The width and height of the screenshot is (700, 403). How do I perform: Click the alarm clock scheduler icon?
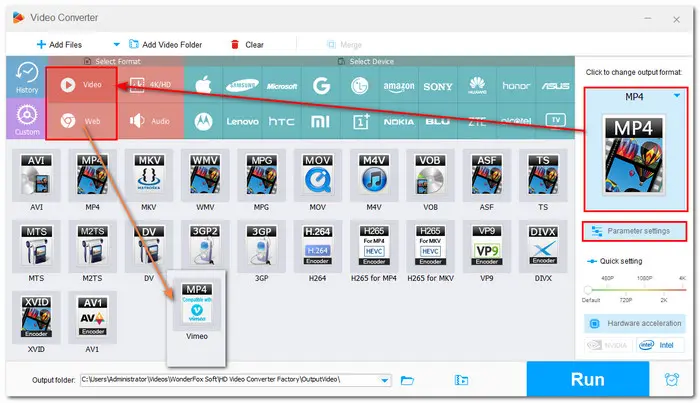tap(671, 380)
